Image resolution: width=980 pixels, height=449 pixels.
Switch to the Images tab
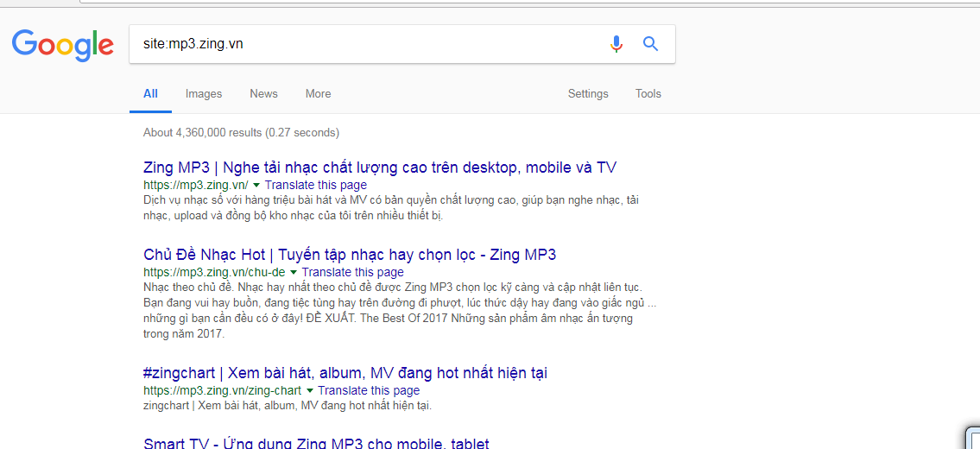pyautogui.click(x=204, y=94)
